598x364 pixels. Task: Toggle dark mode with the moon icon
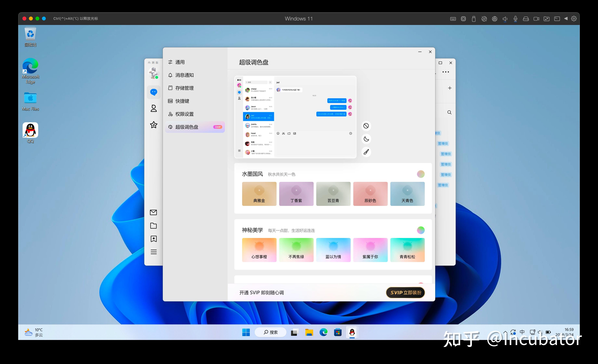tap(366, 139)
